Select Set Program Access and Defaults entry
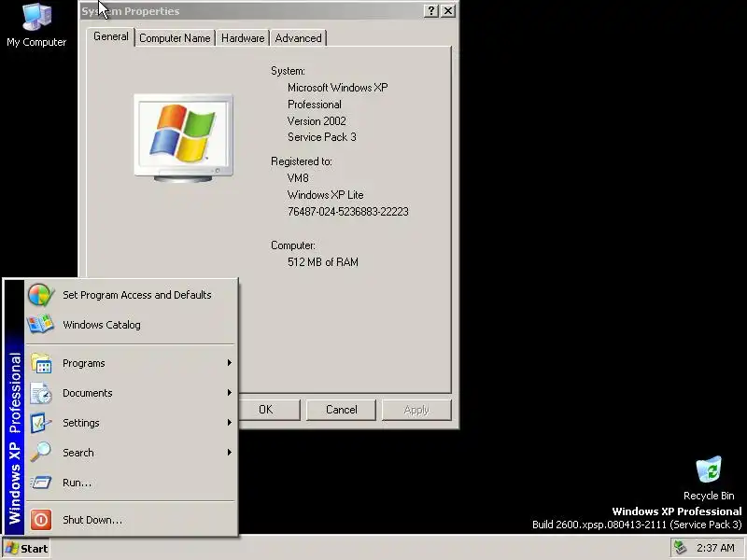The width and height of the screenshot is (747, 560). click(x=131, y=295)
